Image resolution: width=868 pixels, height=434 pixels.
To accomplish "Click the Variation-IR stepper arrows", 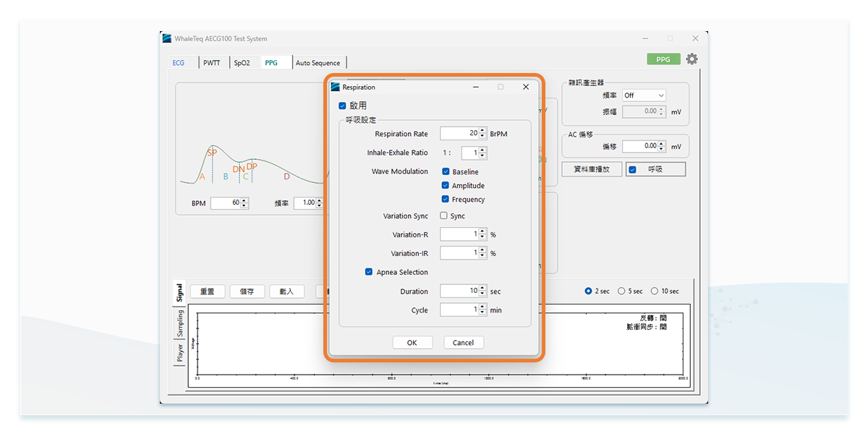I will pos(482,253).
